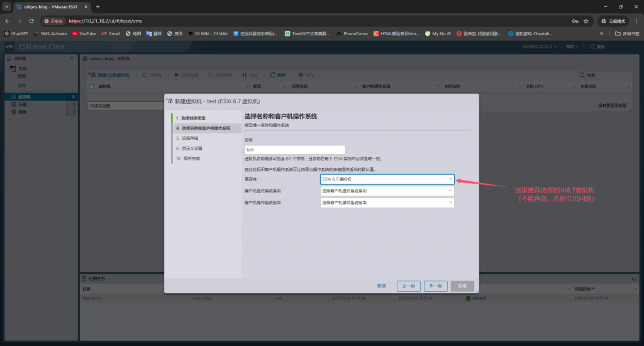Click the 下一页 next button

(435, 286)
